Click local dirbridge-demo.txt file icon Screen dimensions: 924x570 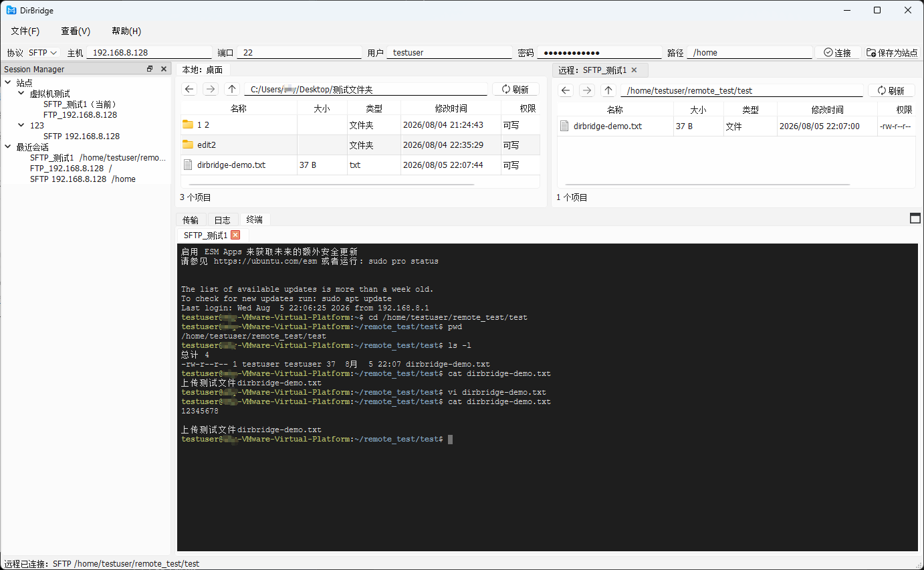pos(188,165)
